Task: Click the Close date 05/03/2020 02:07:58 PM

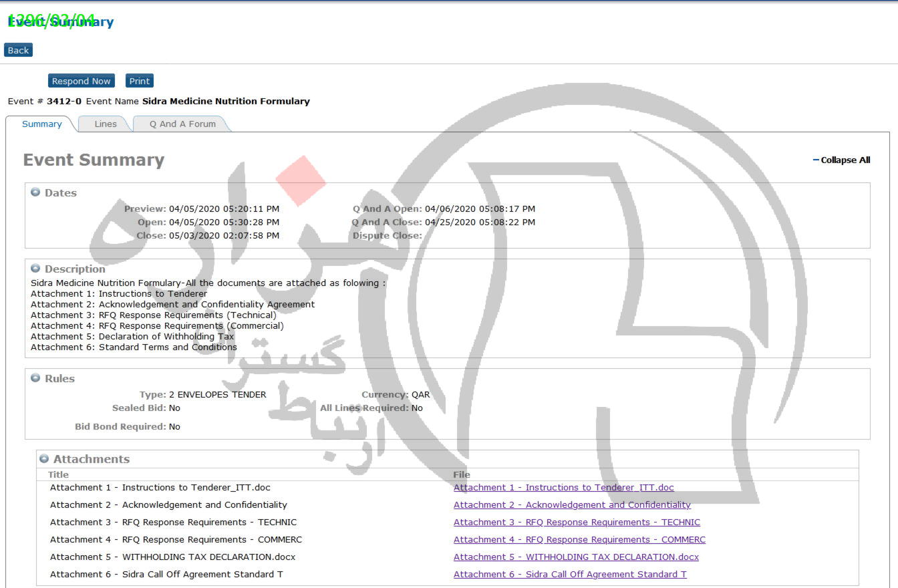Action: point(224,236)
